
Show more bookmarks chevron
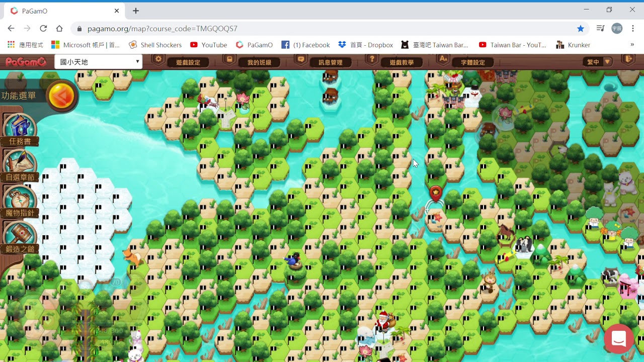pos(632,44)
